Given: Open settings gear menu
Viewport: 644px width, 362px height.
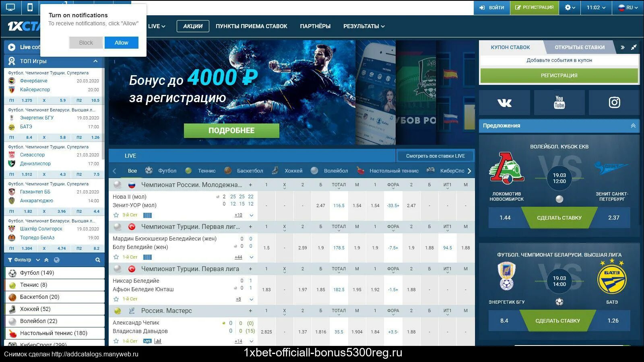Looking at the screenshot, I should pyautogui.click(x=570, y=8).
